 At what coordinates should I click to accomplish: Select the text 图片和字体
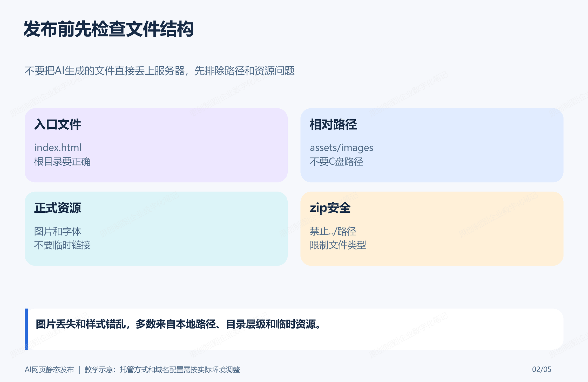(x=58, y=231)
